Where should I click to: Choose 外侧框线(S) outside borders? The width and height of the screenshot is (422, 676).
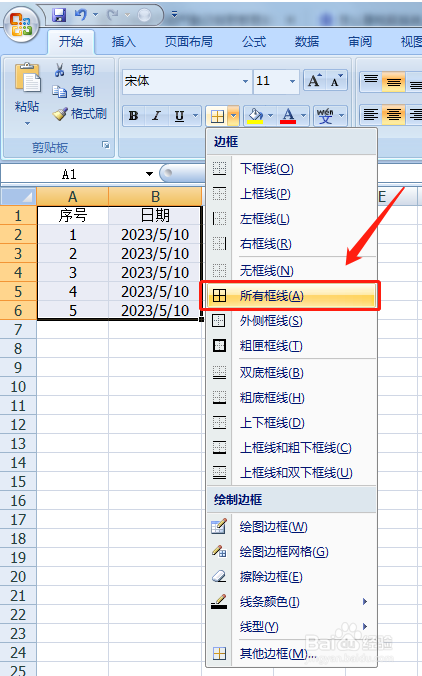click(x=292, y=321)
